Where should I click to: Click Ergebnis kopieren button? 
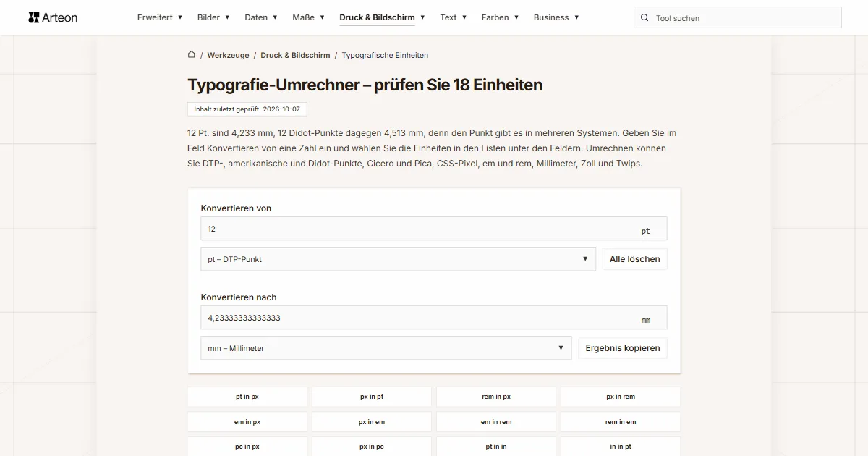(623, 348)
